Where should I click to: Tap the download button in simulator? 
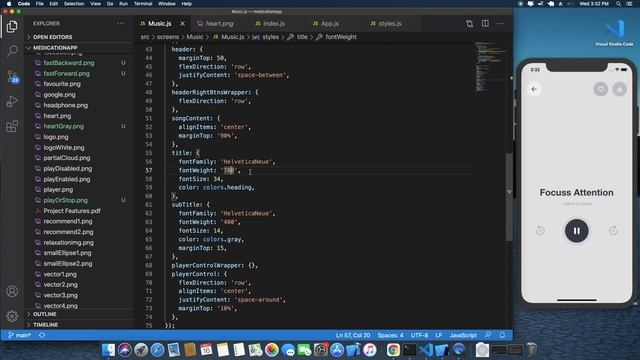coord(620,89)
